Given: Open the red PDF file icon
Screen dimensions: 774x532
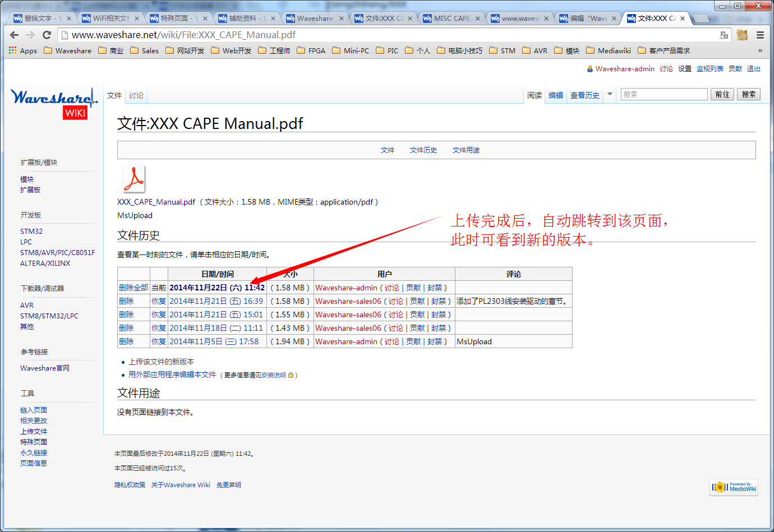Looking at the screenshot, I should click(x=133, y=179).
